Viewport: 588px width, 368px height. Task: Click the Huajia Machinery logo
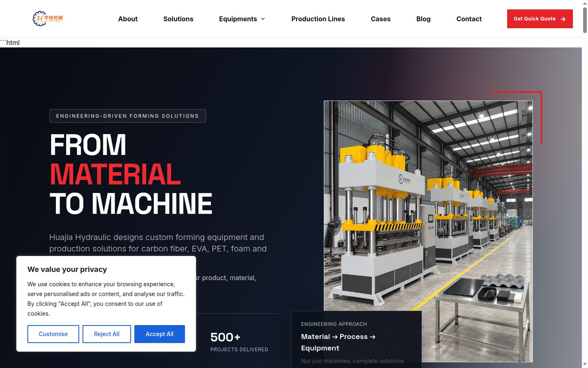48,19
